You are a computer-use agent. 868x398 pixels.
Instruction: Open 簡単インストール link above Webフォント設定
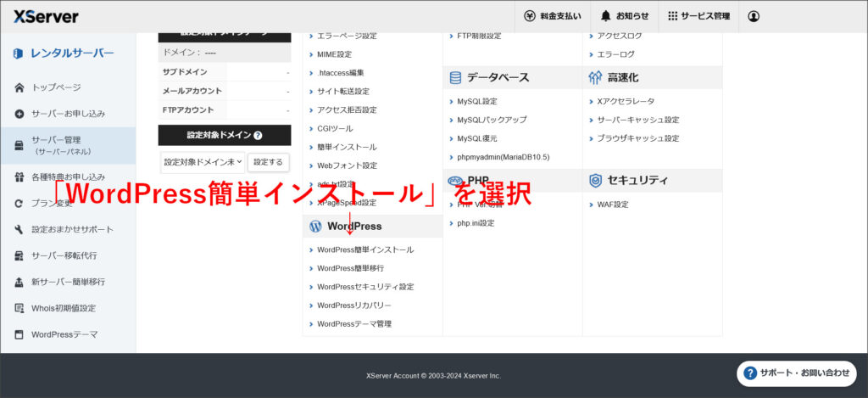pyautogui.click(x=347, y=147)
